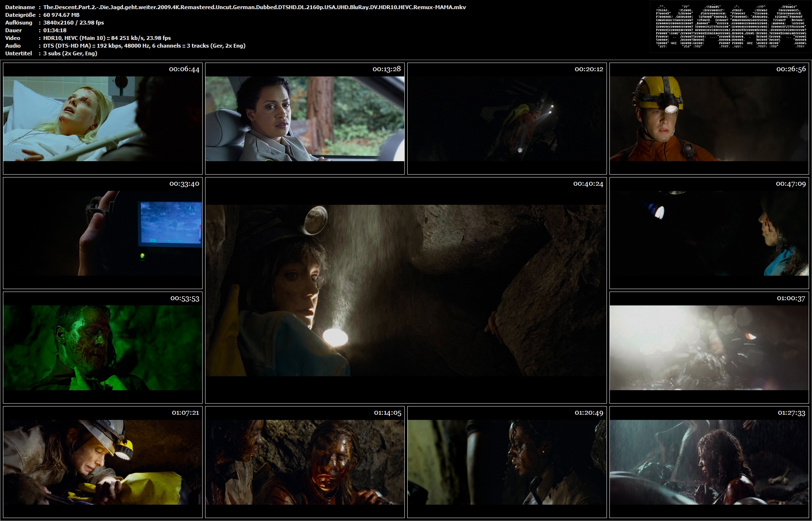Screen dimensions: 812x521
Task: Select the duration value 01:34:18
Action: 55,30
